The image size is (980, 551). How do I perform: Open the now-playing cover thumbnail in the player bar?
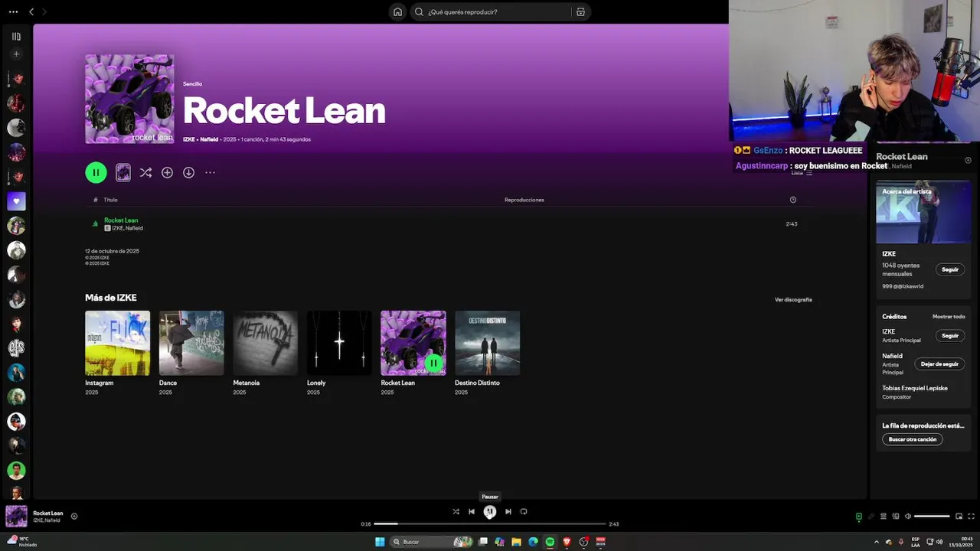[16, 516]
